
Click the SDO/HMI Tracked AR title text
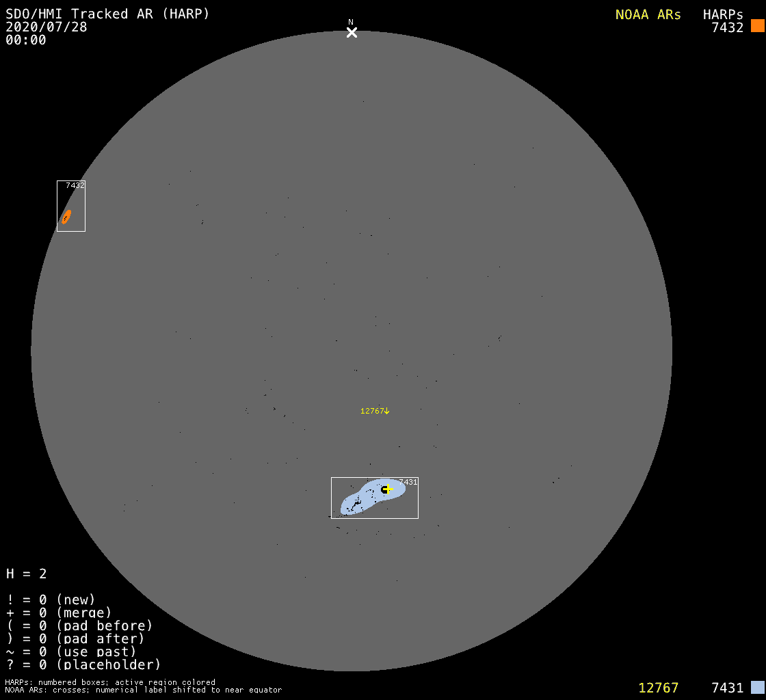(107, 14)
